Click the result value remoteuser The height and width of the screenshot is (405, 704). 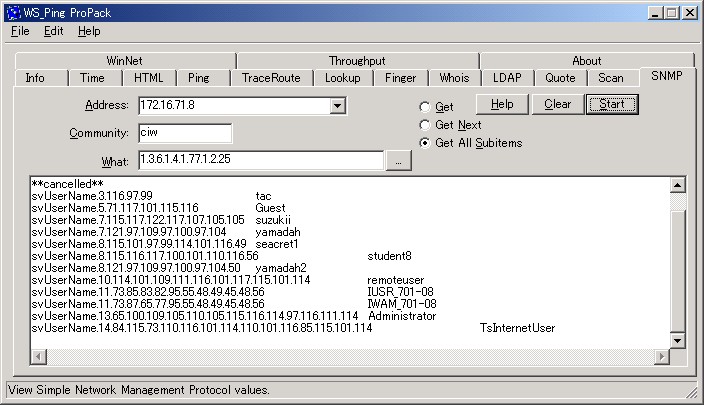click(x=396, y=280)
